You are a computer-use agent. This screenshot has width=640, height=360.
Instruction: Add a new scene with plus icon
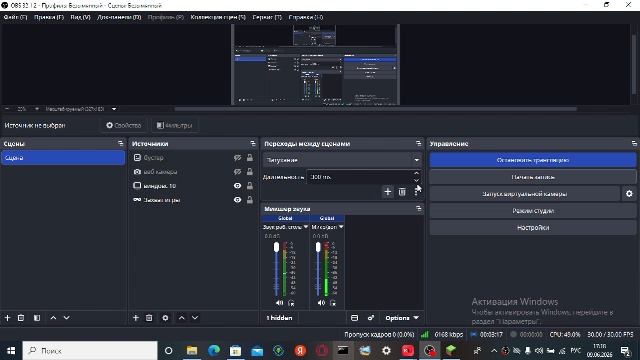[x=7, y=318]
